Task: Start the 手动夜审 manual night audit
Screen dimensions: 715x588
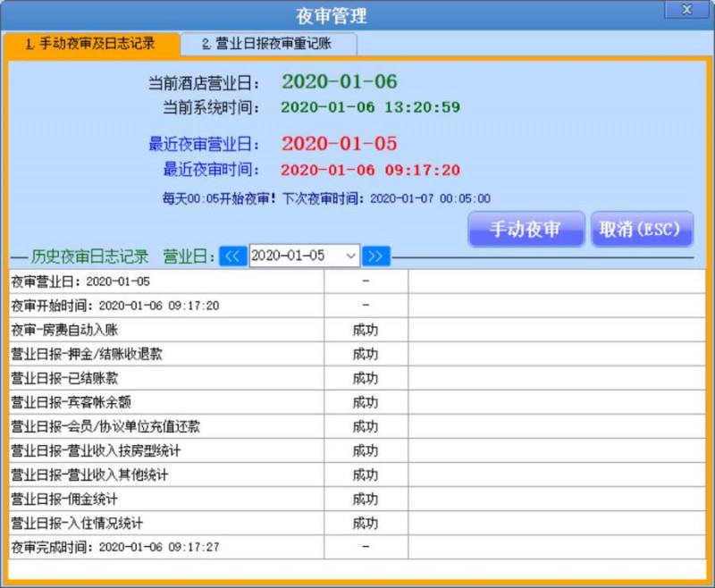Action: [526, 230]
